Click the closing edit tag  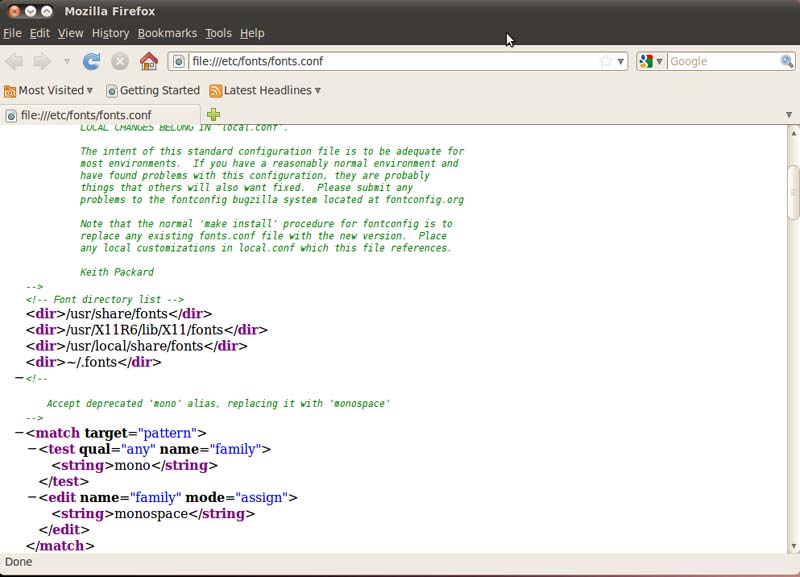tap(64, 530)
